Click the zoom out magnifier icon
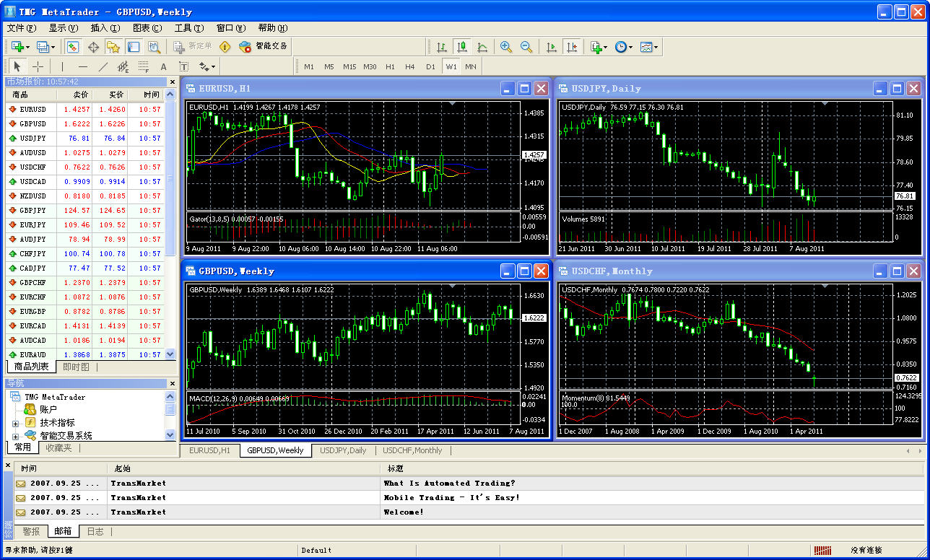930x560 pixels. [x=526, y=47]
